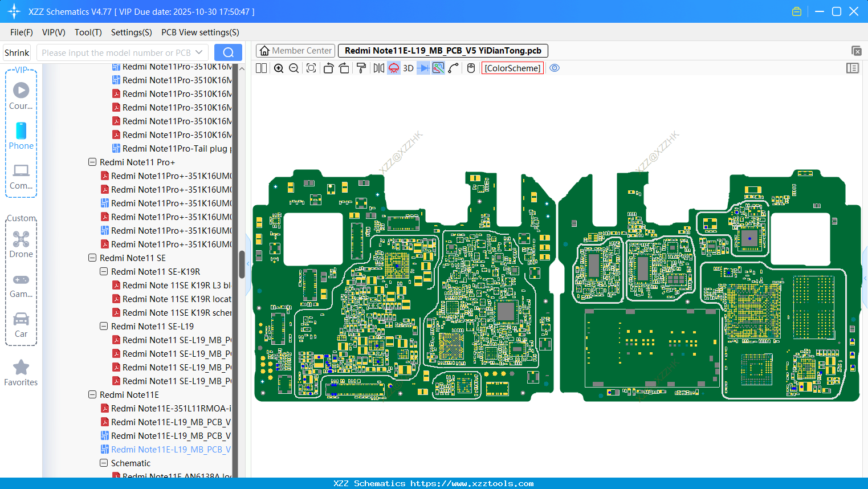The width and height of the screenshot is (868, 489).
Task: Open the board paint/brush tool
Action: [x=360, y=68]
